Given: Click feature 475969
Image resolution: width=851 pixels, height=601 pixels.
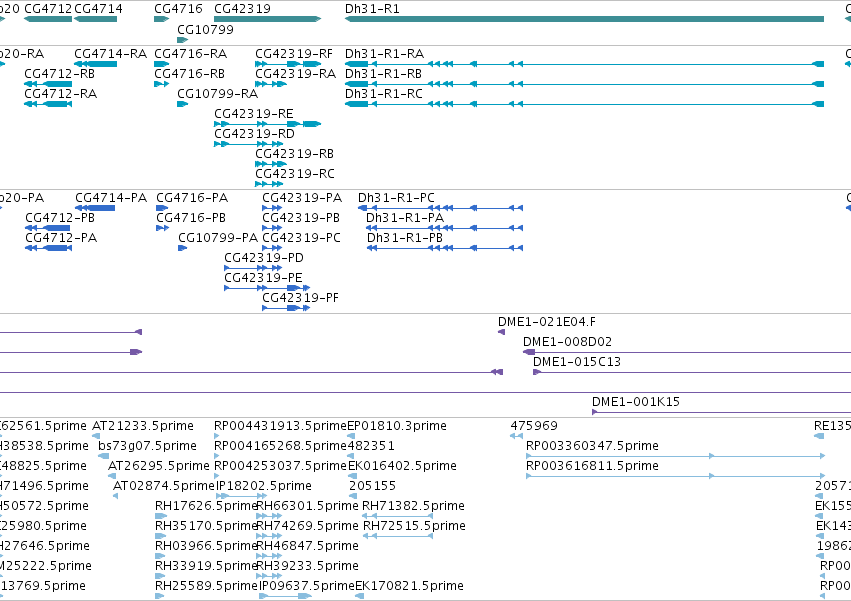Looking at the screenshot, I should [x=517, y=436].
